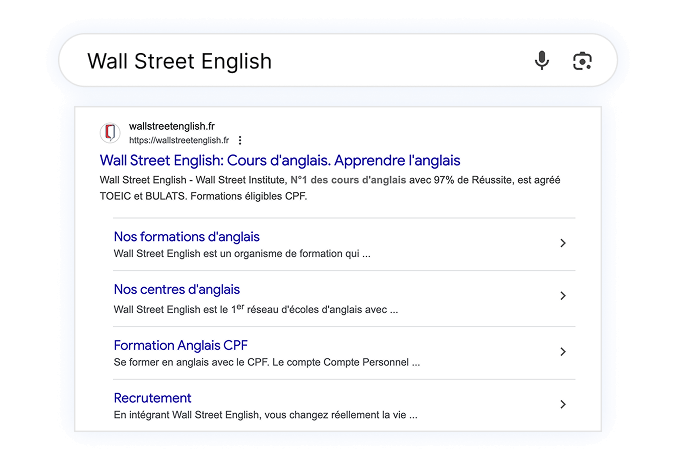
Task: Click the snippet about Compte Personnel CPF
Action: (x=267, y=361)
